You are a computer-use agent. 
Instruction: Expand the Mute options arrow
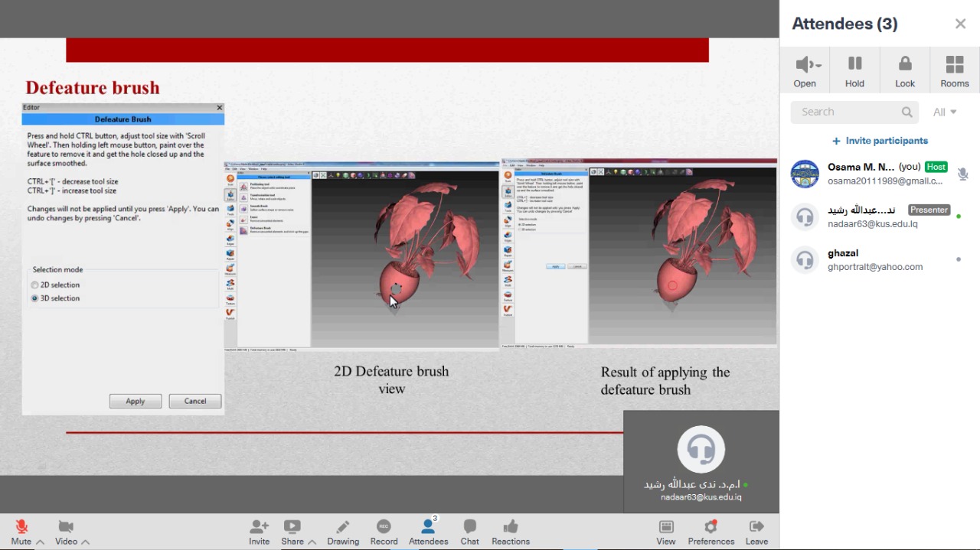(x=40, y=542)
